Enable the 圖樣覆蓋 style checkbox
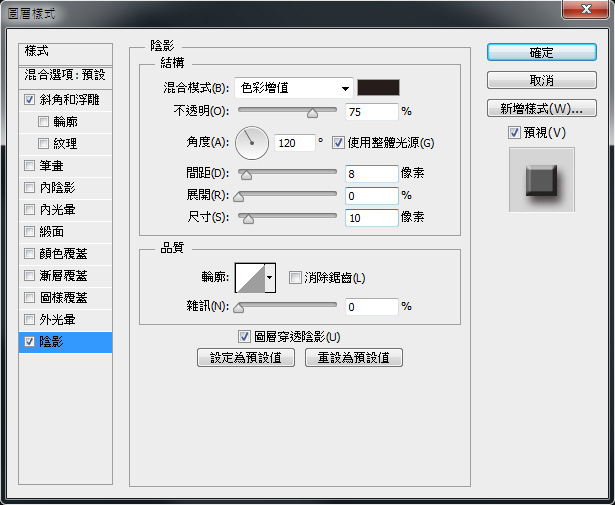Screen dimensions: 615x505 (29, 297)
